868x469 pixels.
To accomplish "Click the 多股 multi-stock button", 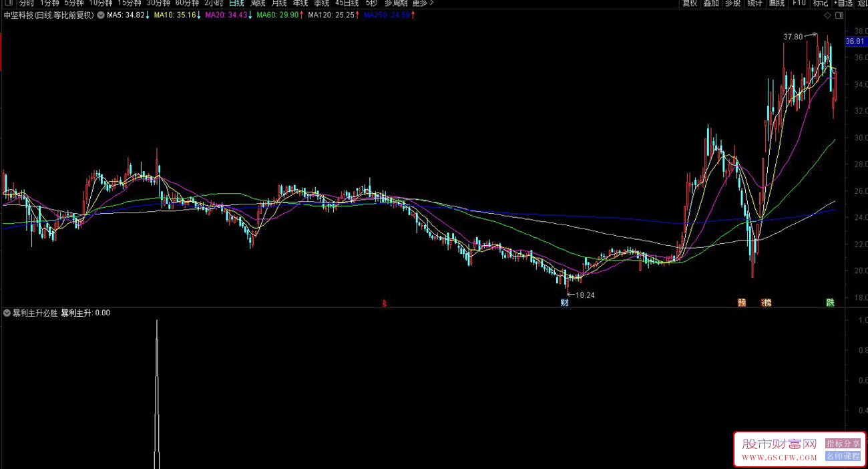I will pos(733,3).
